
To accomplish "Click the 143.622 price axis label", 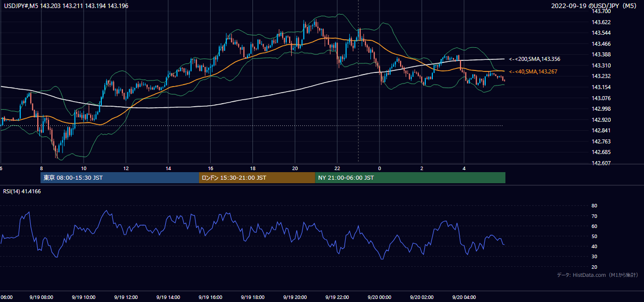I will 602,22.
